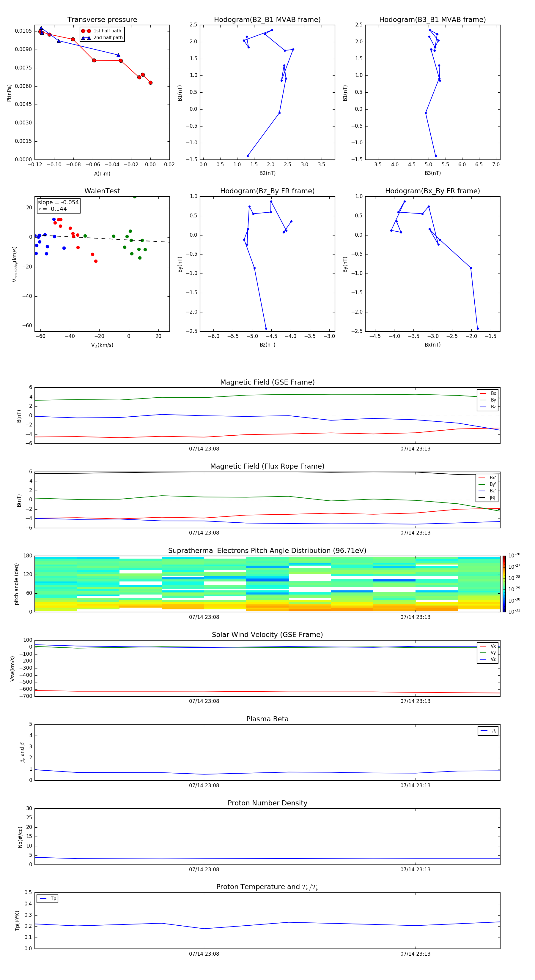535x980 pixels.
Task: Click Bx' entry in flux rope legend
Action: point(487,478)
